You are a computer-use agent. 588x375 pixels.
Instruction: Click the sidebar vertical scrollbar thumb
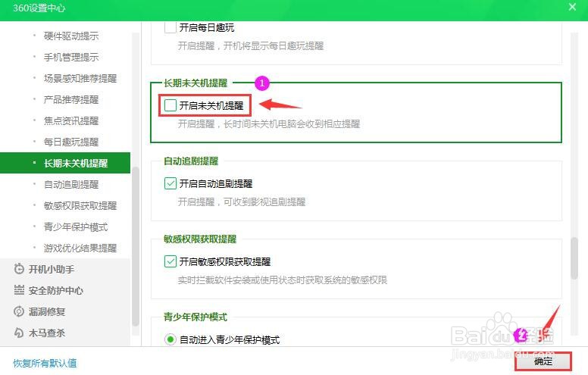136,246
